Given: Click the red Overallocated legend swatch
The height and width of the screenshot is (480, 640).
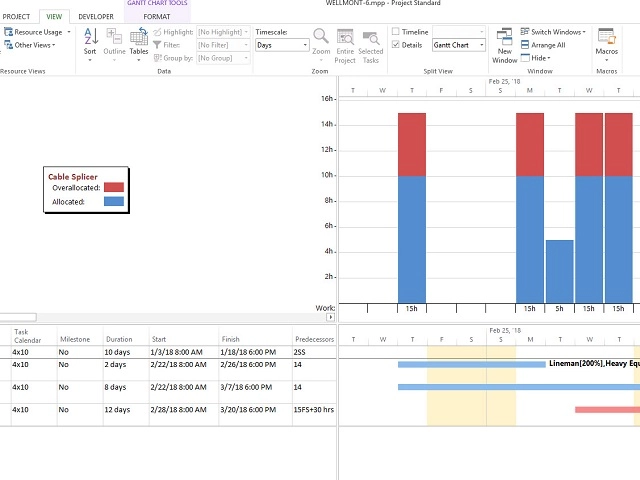Looking at the screenshot, I should point(113,187).
